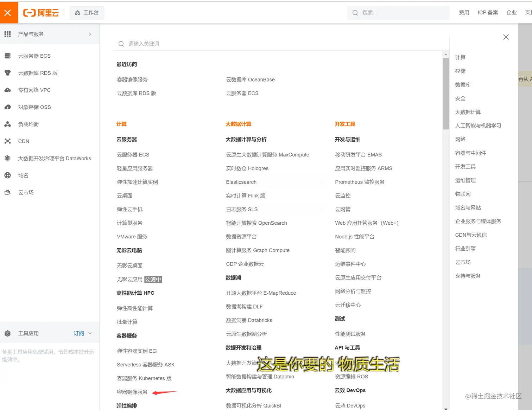Open 日志服务 SLS link
The width and height of the screenshot is (532, 410).
242,209
